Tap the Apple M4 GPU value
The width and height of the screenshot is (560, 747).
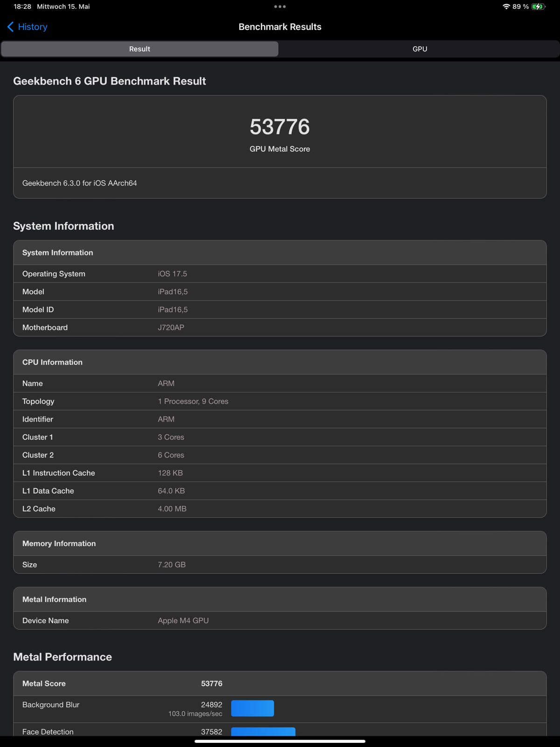[x=183, y=620]
